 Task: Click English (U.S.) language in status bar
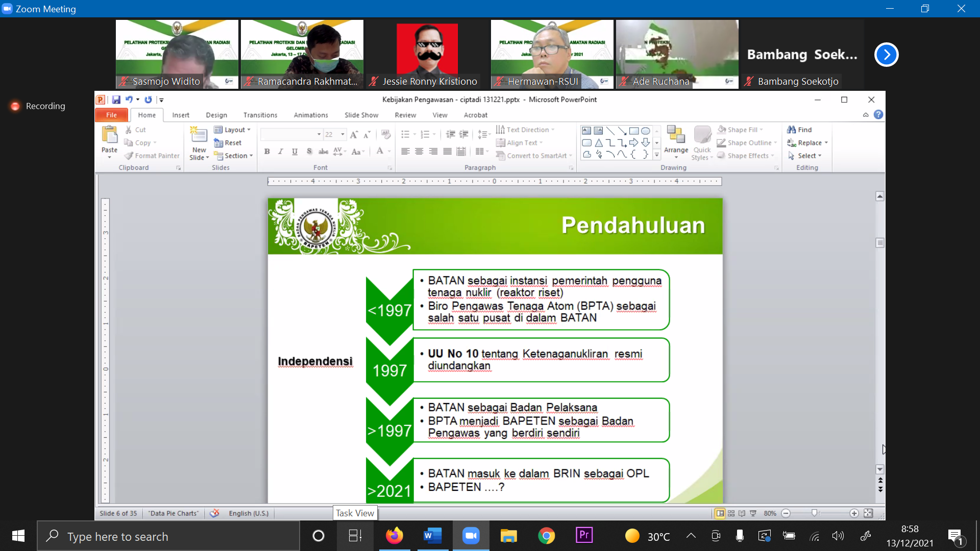(x=249, y=513)
